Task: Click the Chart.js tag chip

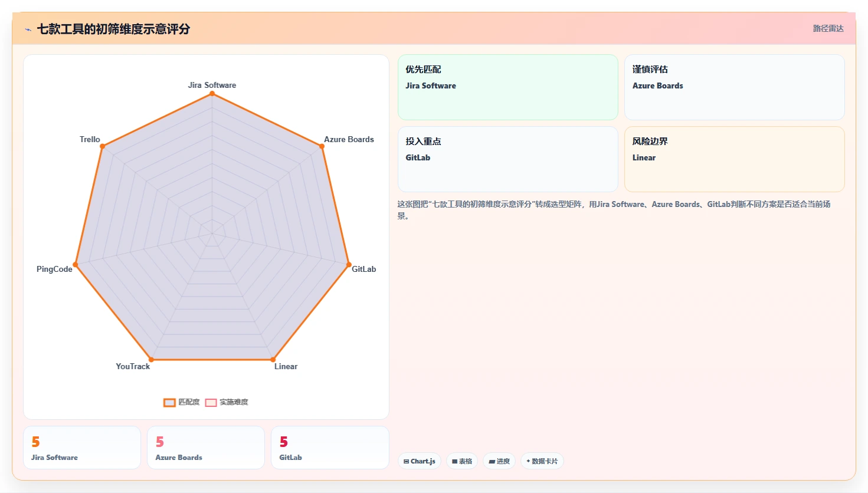Action: pos(420,461)
